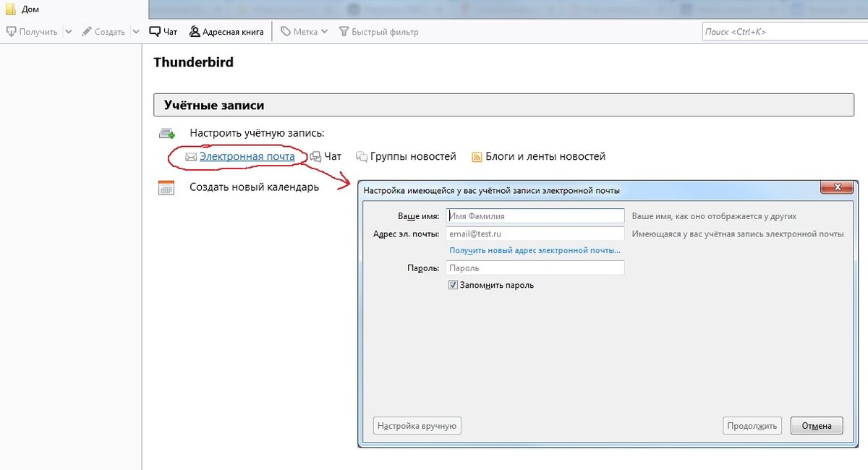The width and height of the screenshot is (868, 470).
Task: Click the Продолжить button
Action: coord(752,426)
